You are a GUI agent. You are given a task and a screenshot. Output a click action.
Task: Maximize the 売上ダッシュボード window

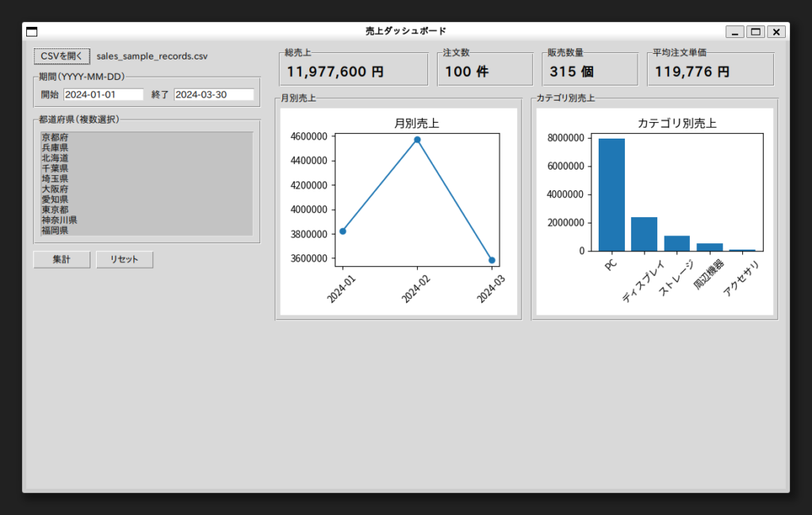pyautogui.click(x=756, y=32)
